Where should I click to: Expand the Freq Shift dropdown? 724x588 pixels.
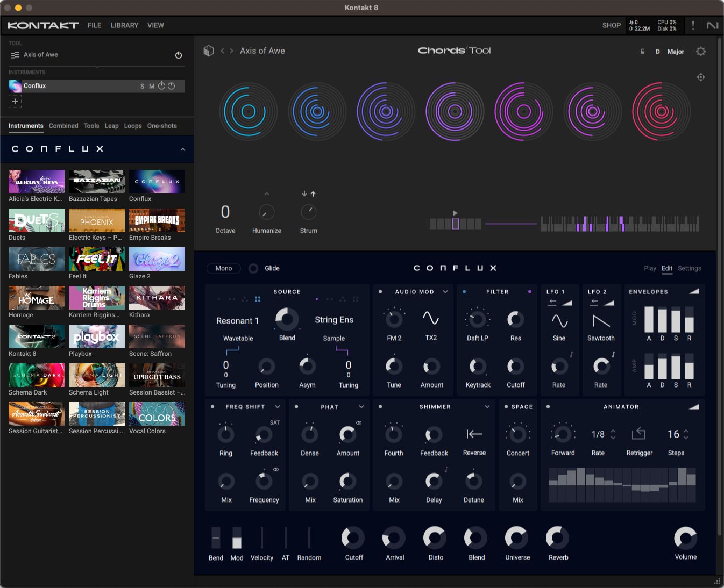[278, 407]
